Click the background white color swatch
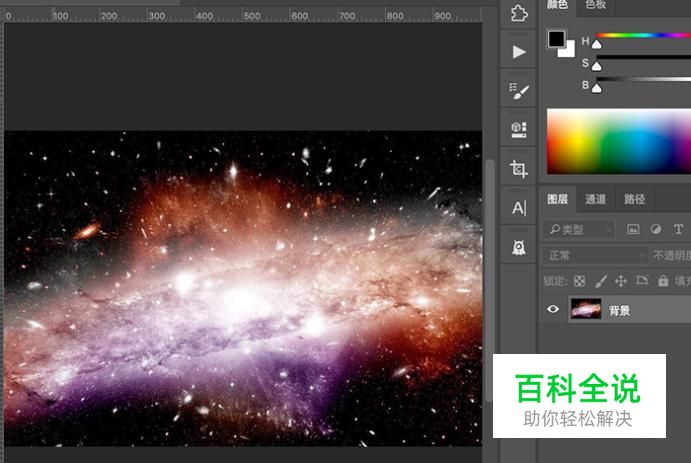Image resolution: width=691 pixels, height=463 pixels. pos(568,51)
